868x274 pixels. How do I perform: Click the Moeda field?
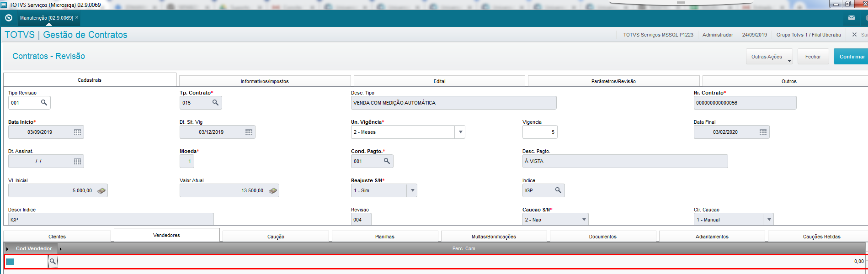(x=187, y=161)
